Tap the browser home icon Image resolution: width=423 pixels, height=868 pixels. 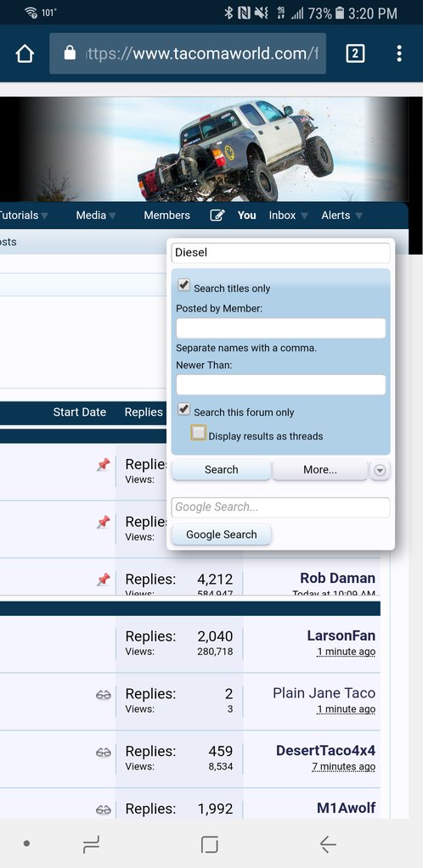coord(25,53)
